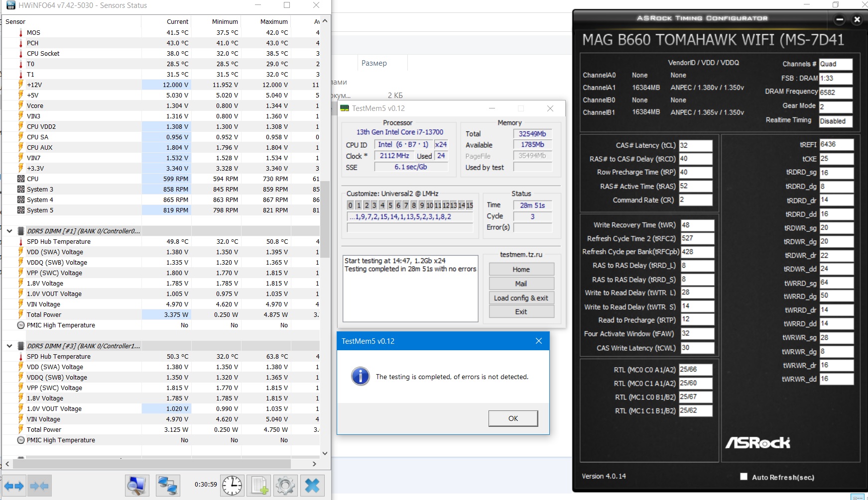Enable the Auto Refresh(sec) checkbox
This screenshot has width=868, height=500.
coord(744,477)
